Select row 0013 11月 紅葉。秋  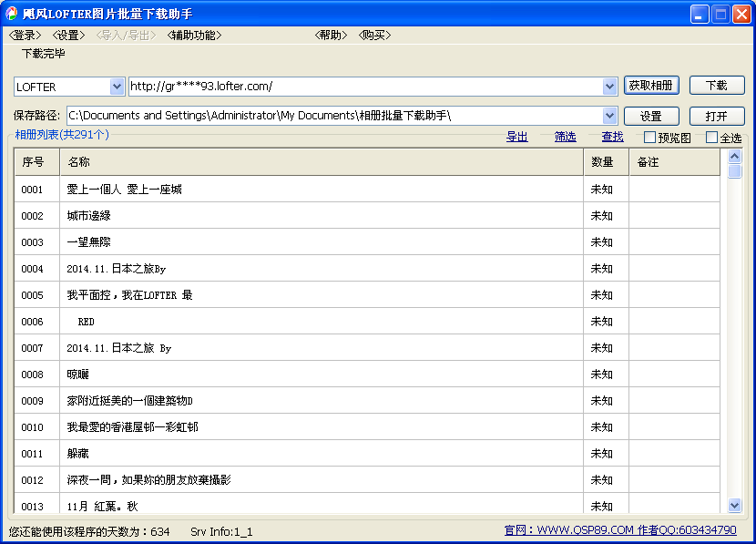click(367, 505)
